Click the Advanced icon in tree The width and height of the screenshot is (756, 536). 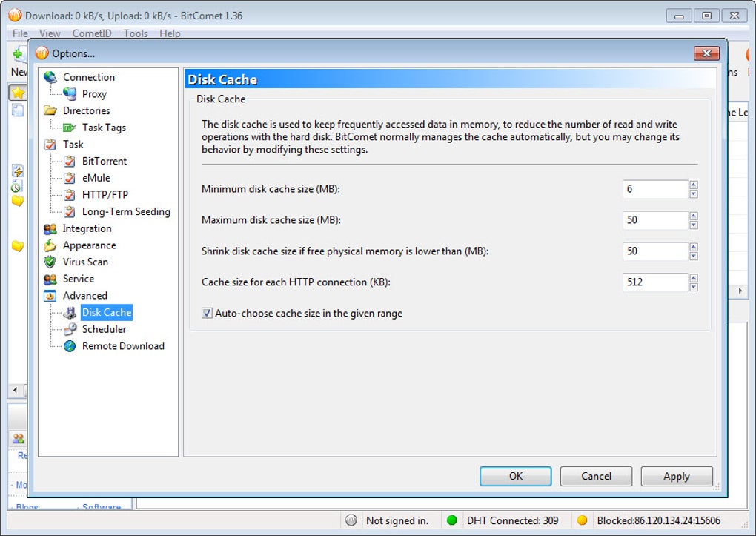(50, 296)
